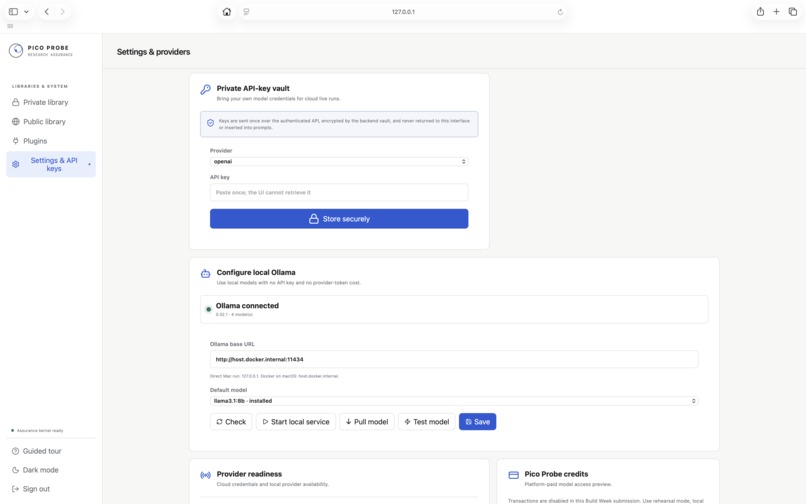Edit the Ollama base URL field
The width and height of the screenshot is (806, 504).
(454, 359)
